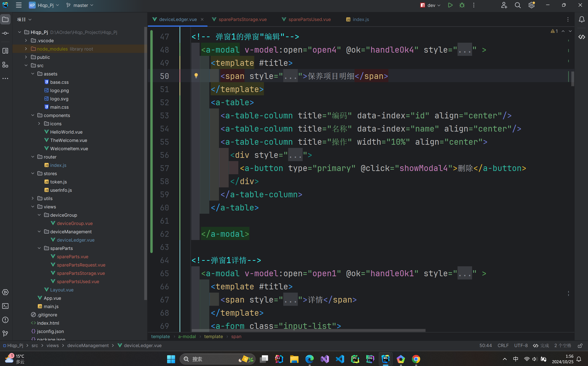Image resolution: width=588 pixels, height=366 pixels.
Task: Click the 2 个空格 indent widget
Action: [x=563, y=345]
